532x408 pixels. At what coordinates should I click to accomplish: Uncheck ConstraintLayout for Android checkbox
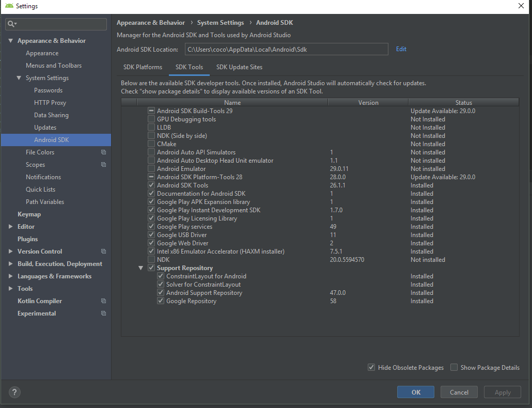click(161, 276)
